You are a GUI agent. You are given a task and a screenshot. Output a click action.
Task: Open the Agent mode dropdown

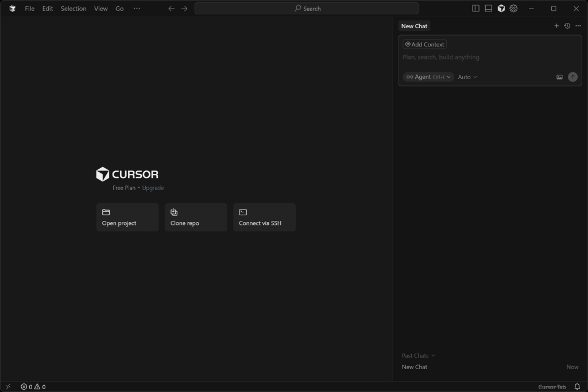point(448,76)
